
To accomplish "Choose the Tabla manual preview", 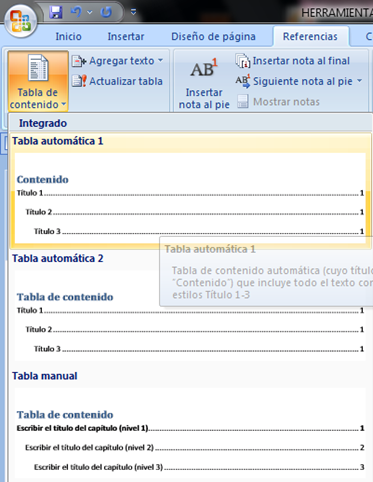I will (x=190, y=433).
